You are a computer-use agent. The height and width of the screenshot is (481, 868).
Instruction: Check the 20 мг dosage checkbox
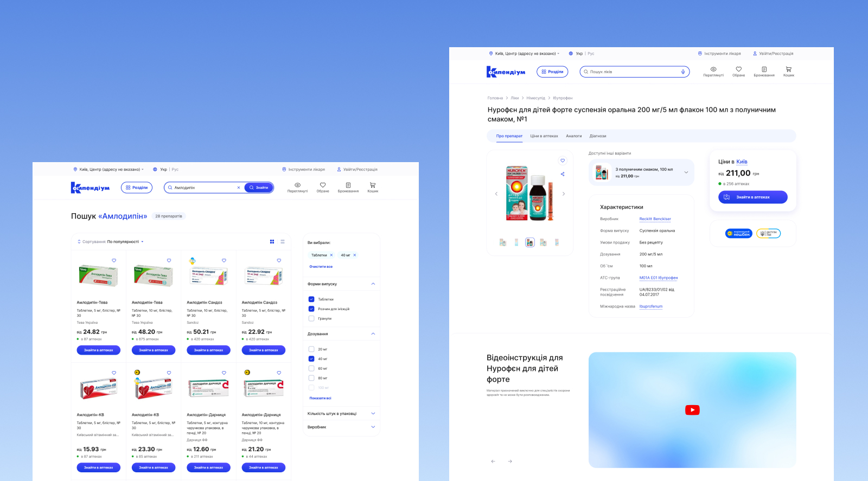click(x=311, y=349)
